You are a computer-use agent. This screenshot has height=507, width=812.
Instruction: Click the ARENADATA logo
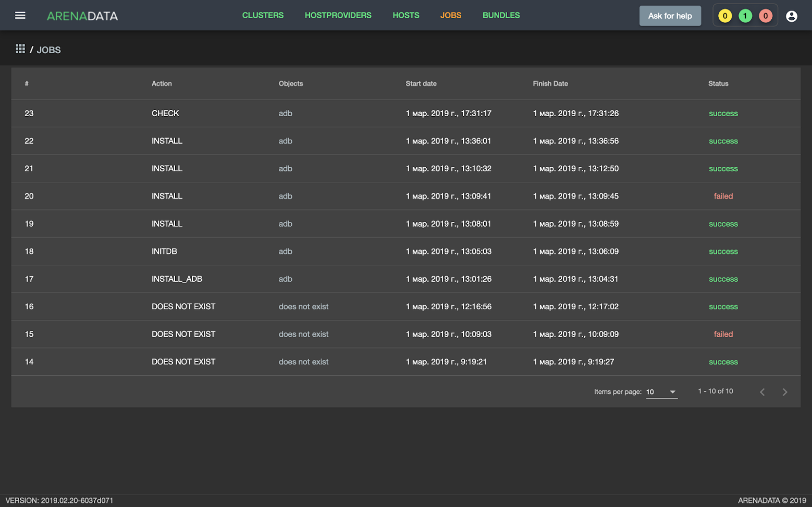[82, 16]
